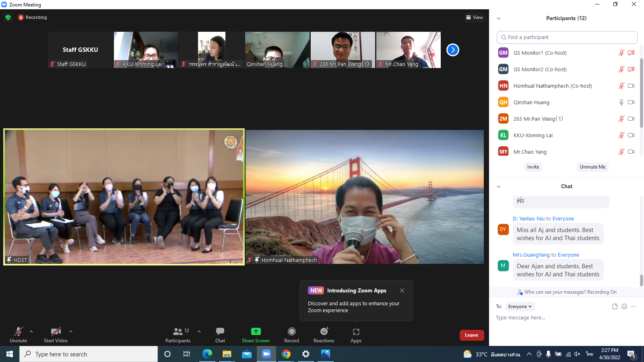Toggle Qinshan Huang's microphone in participants list

[621, 102]
